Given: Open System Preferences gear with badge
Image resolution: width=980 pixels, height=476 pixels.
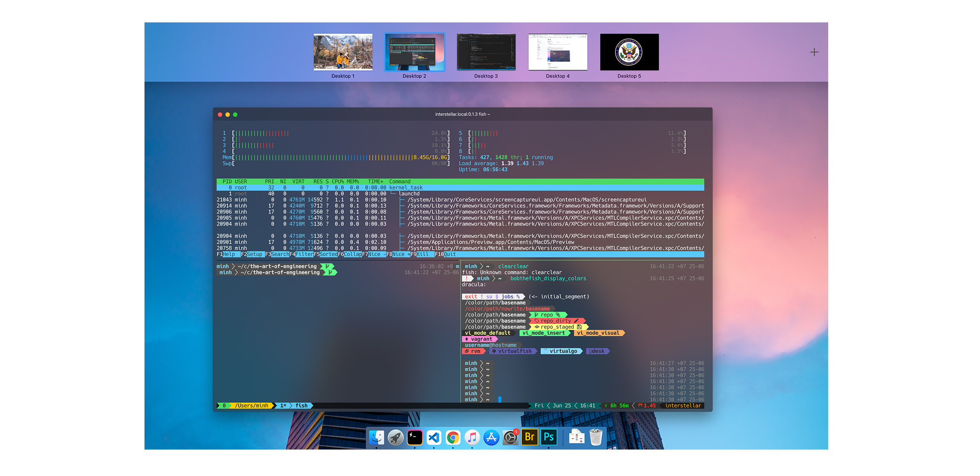Looking at the screenshot, I should coord(510,438).
